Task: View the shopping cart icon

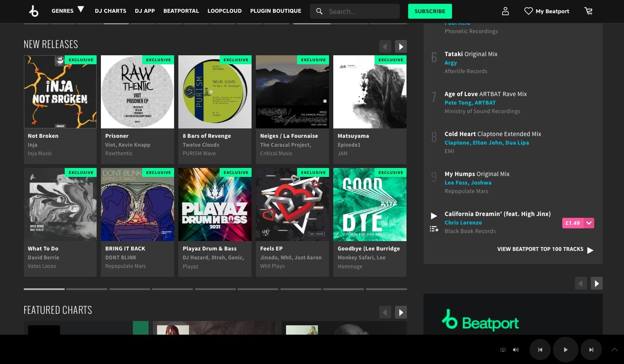Action: (588, 11)
